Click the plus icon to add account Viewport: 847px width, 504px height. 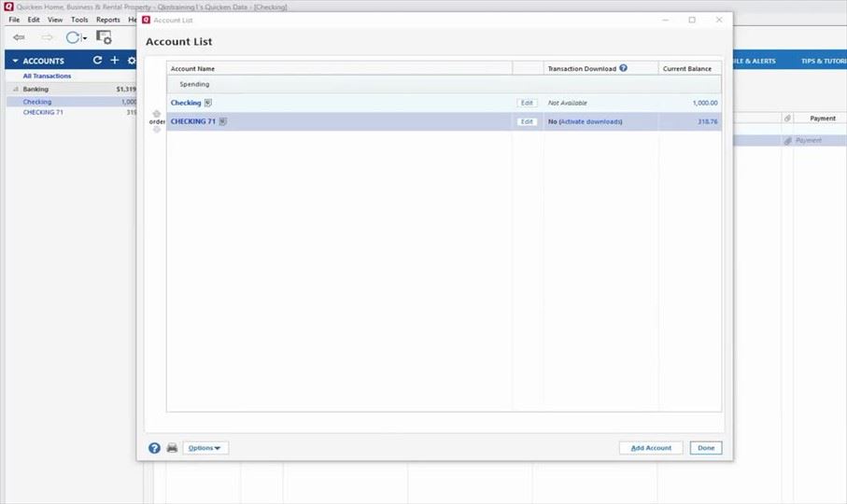point(115,61)
